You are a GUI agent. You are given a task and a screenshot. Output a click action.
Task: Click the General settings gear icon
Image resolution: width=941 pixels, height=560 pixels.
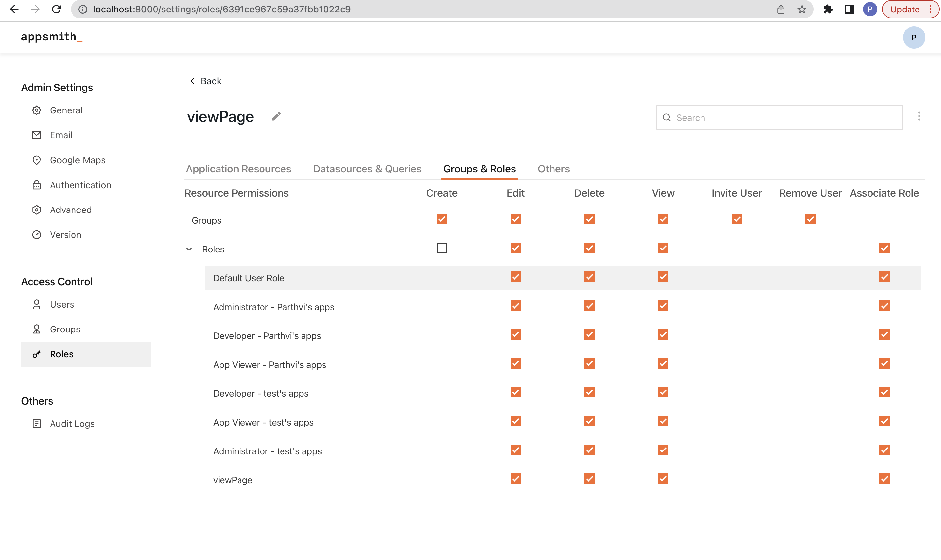coord(37,110)
